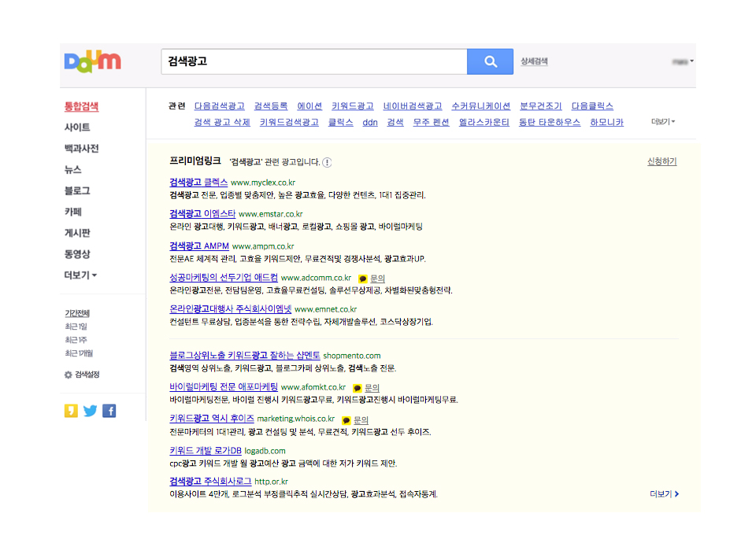Click the www.myclex.co.kr URL text
The height and width of the screenshot is (543, 756).
263,183
